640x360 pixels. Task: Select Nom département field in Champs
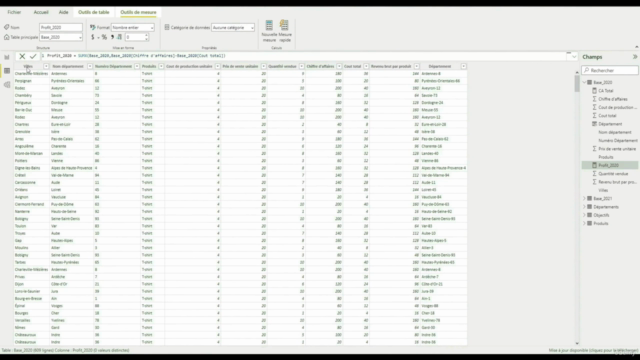click(x=615, y=132)
